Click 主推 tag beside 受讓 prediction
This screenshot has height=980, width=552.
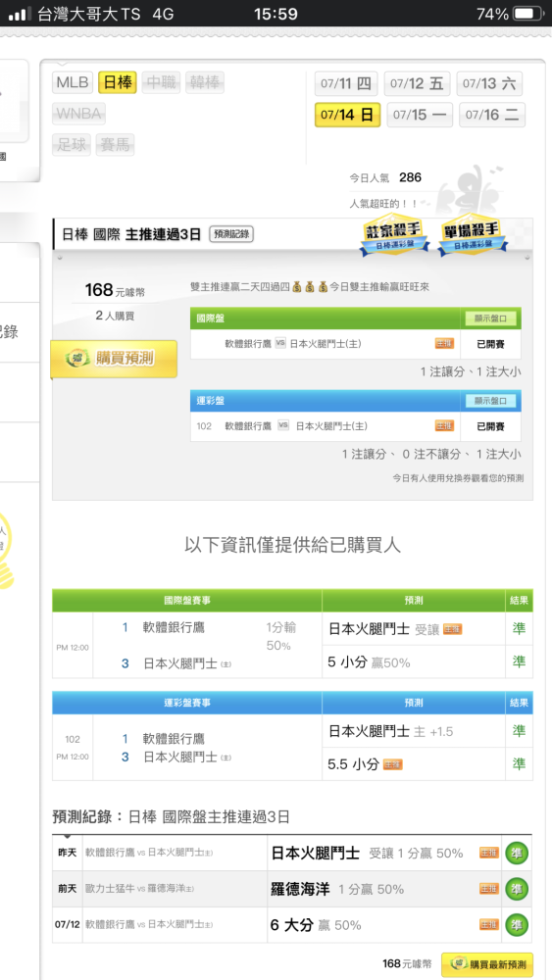point(453,629)
